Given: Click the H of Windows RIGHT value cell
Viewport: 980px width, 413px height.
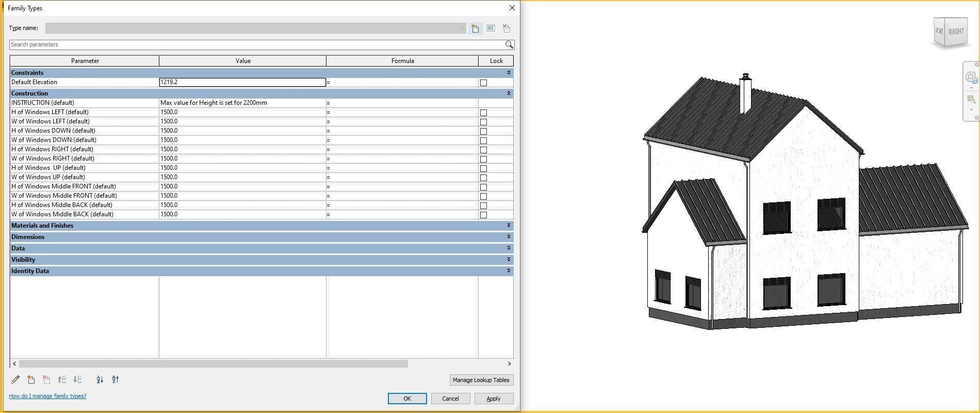Looking at the screenshot, I should (x=242, y=149).
